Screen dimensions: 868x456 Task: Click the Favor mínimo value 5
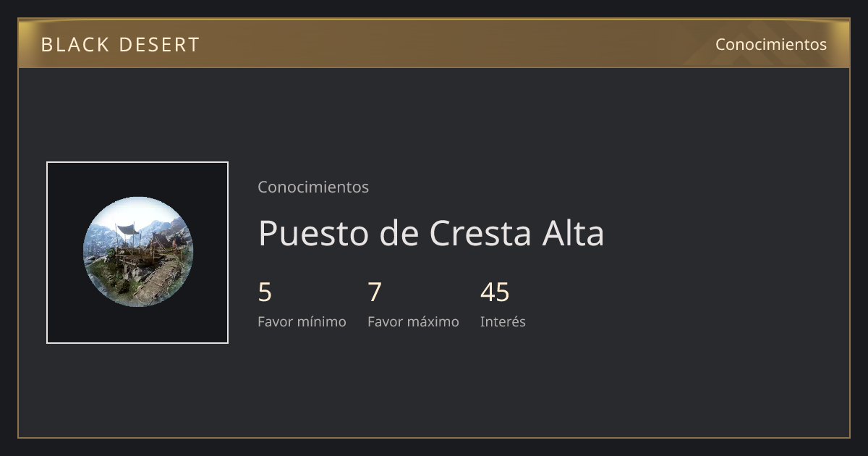coord(265,292)
